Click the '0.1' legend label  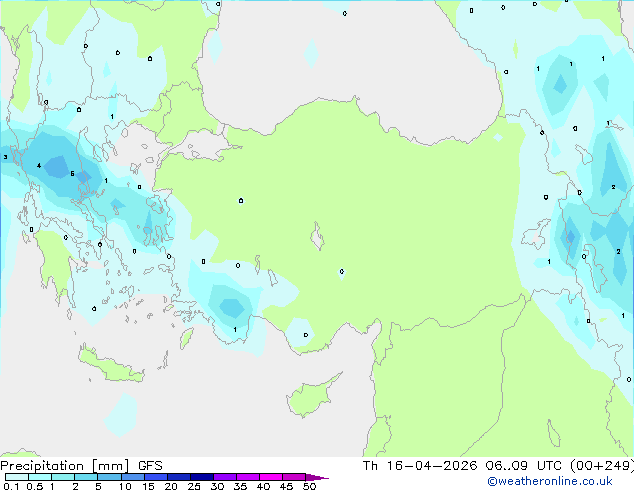pyautogui.click(x=11, y=486)
